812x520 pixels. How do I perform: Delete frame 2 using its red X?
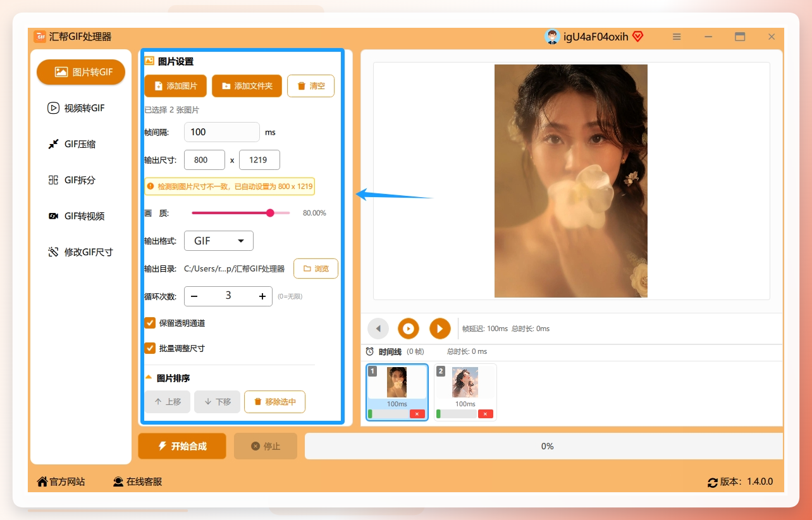pos(486,414)
